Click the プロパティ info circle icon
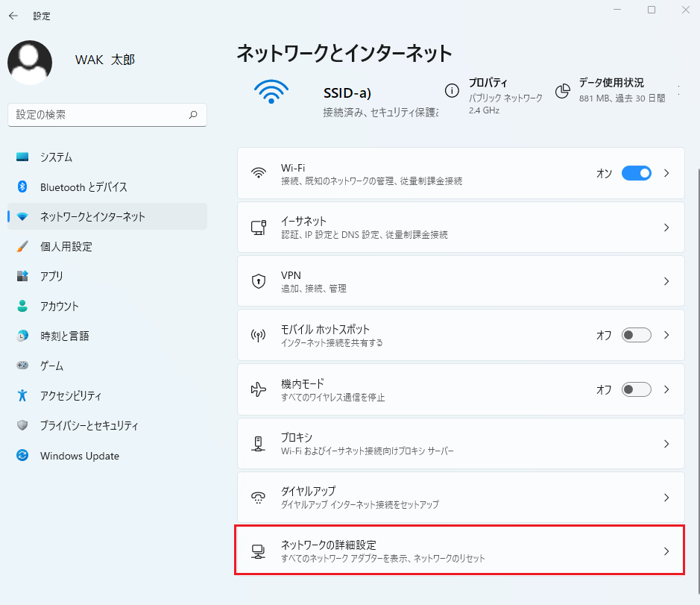 (452, 91)
